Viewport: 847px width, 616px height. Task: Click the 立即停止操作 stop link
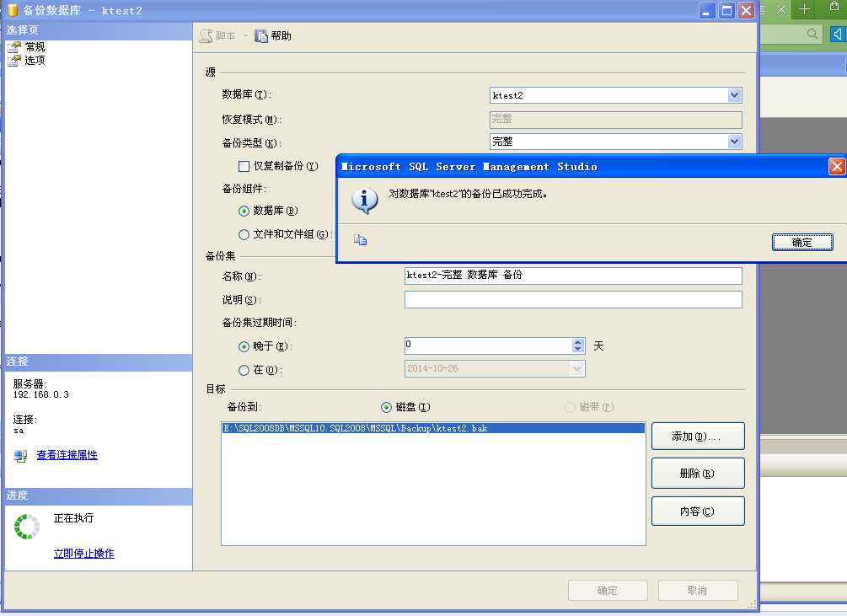(x=83, y=554)
